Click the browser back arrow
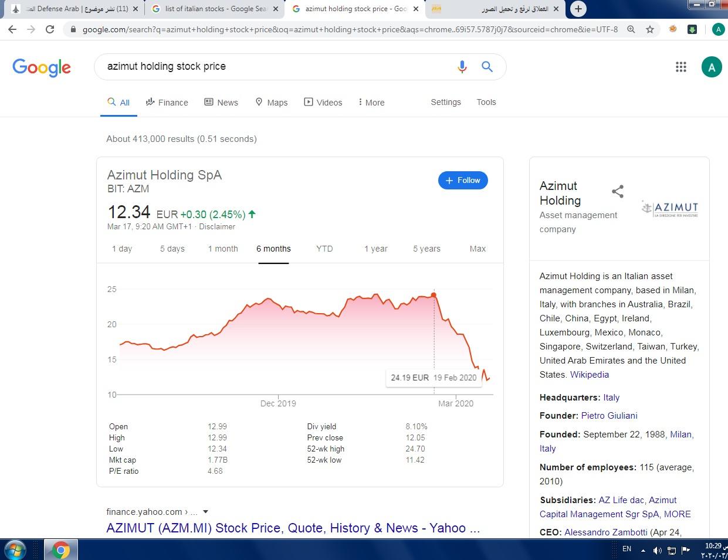 point(13,29)
